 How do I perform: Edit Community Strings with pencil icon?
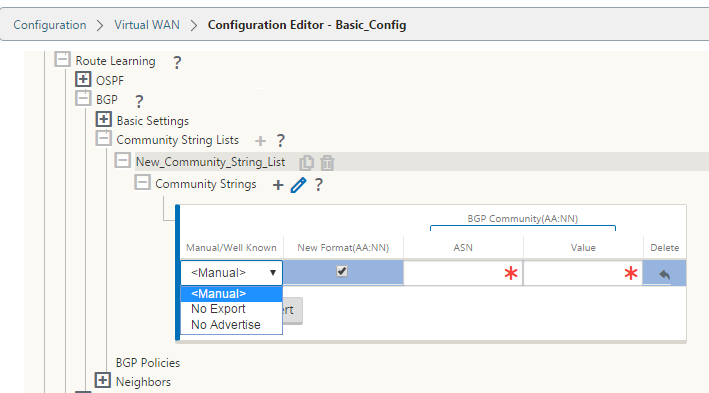tap(298, 185)
